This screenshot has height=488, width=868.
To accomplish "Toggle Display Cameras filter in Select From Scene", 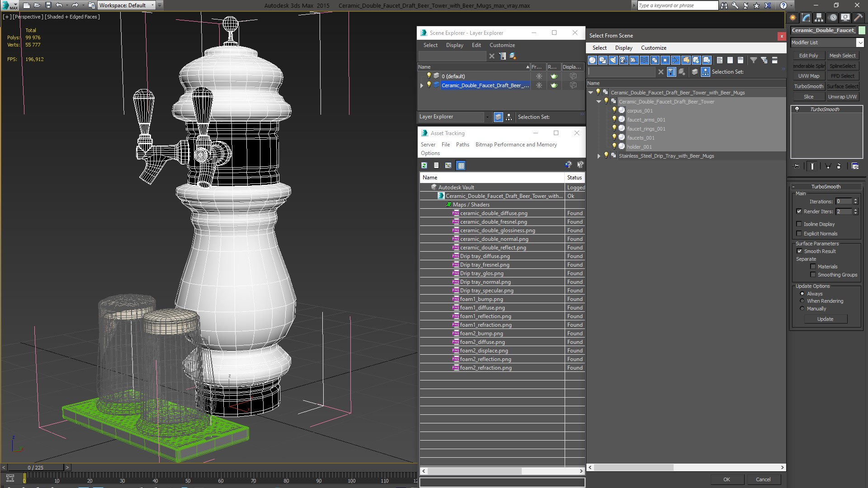I will point(623,60).
